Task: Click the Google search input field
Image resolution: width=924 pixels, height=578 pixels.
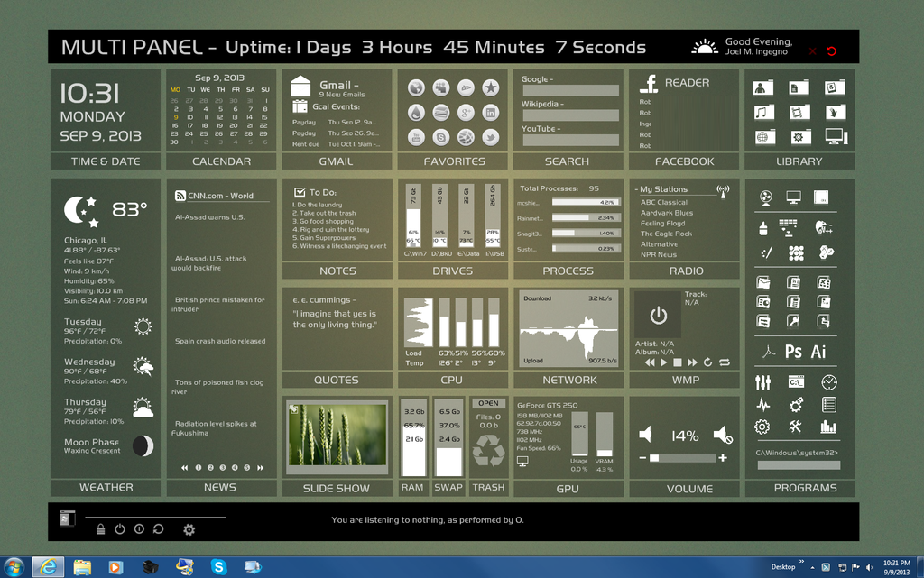Action: click(570, 91)
